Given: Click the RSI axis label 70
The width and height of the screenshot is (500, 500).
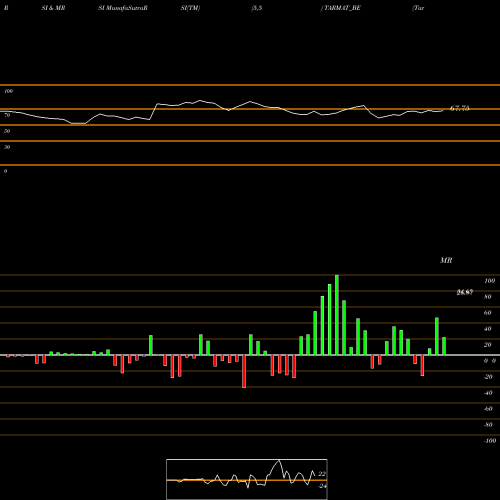Looking at the screenshot, I should pos(7,115).
